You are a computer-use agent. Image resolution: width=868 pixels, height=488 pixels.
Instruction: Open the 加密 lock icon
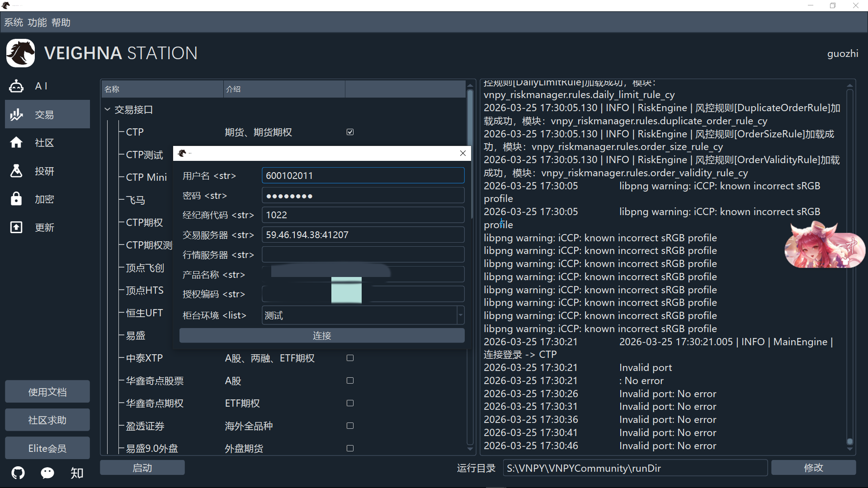(x=17, y=199)
